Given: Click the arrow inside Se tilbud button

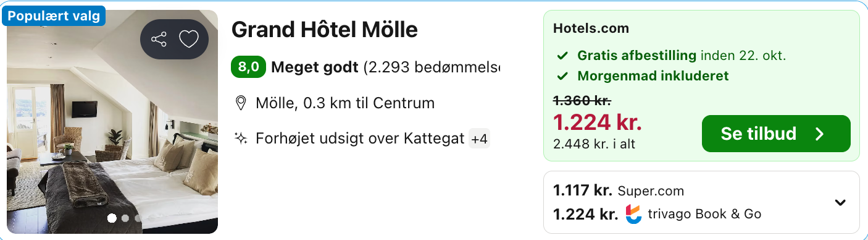Looking at the screenshot, I should 820,134.
